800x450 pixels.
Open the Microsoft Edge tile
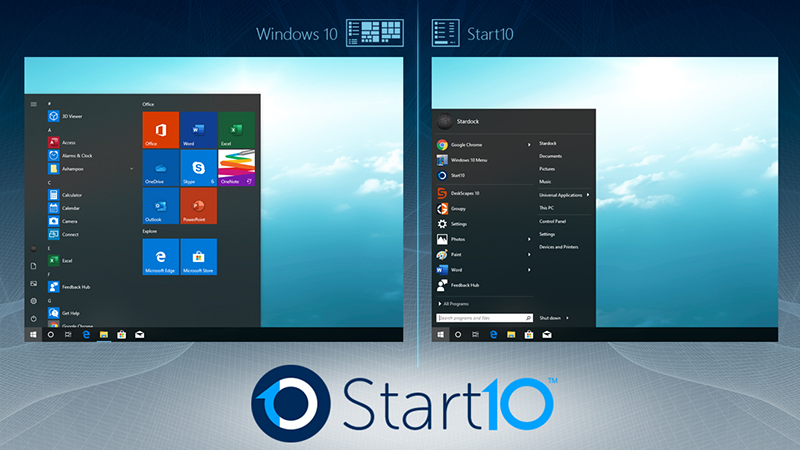tap(161, 257)
